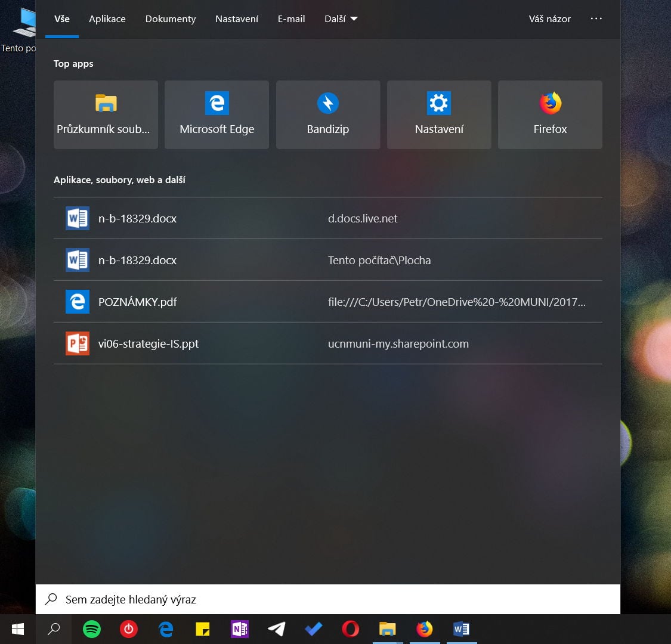Open Bandizip app tile

click(327, 114)
